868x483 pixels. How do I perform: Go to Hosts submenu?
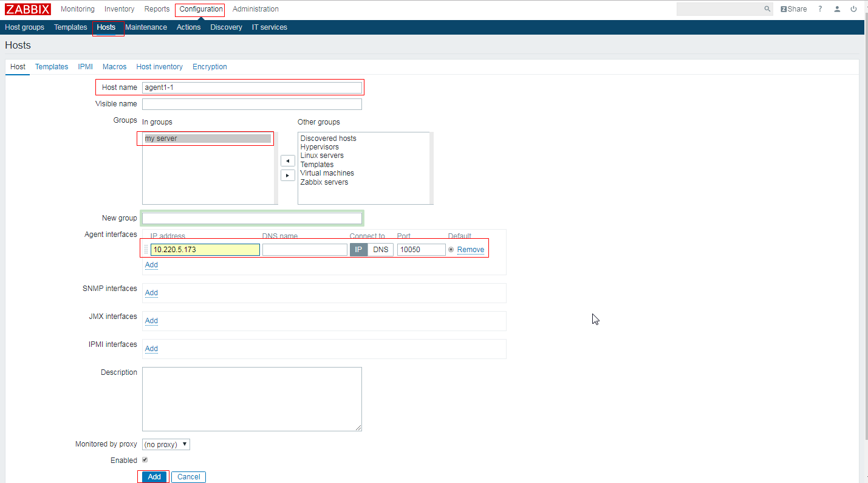point(106,27)
